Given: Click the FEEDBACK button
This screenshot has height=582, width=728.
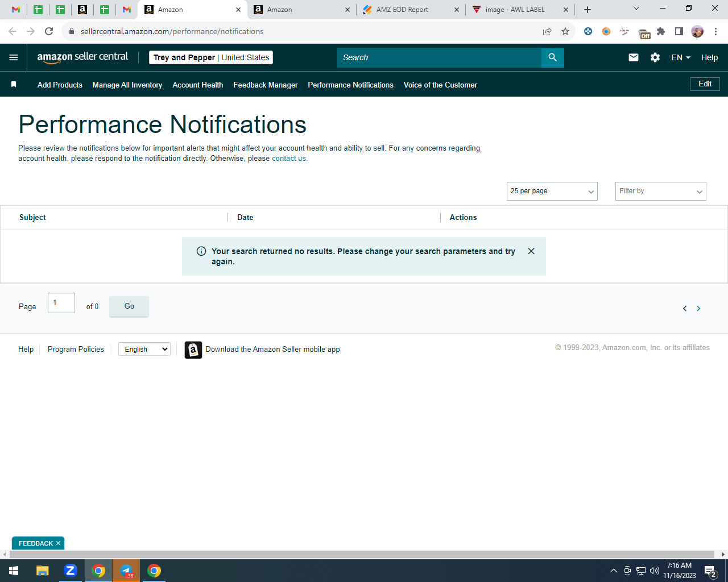Looking at the screenshot, I should (x=35, y=543).
